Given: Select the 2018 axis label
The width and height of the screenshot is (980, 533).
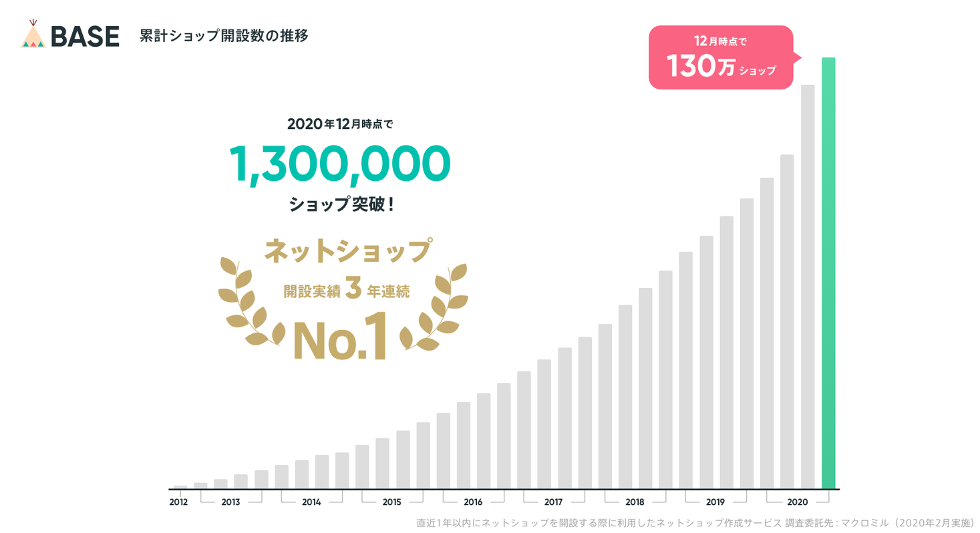Looking at the screenshot, I should (635, 502).
